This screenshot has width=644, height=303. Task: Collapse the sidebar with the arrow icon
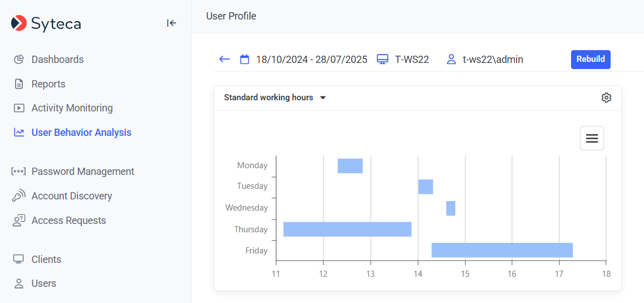click(171, 23)
